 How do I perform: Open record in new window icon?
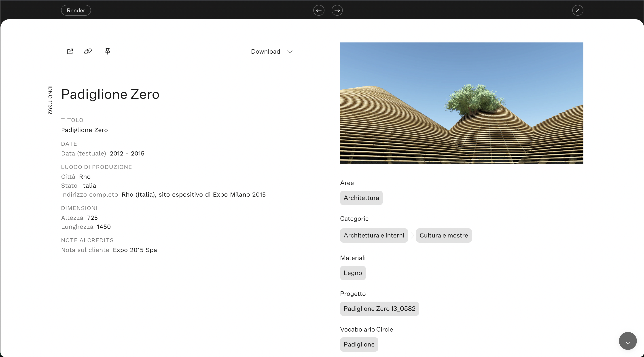click(x=70, y=51)
